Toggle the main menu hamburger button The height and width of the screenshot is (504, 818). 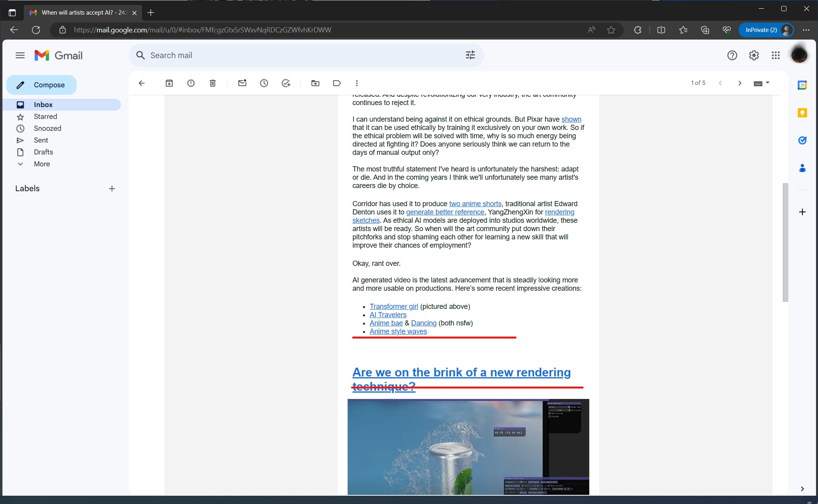pos(20,55)
